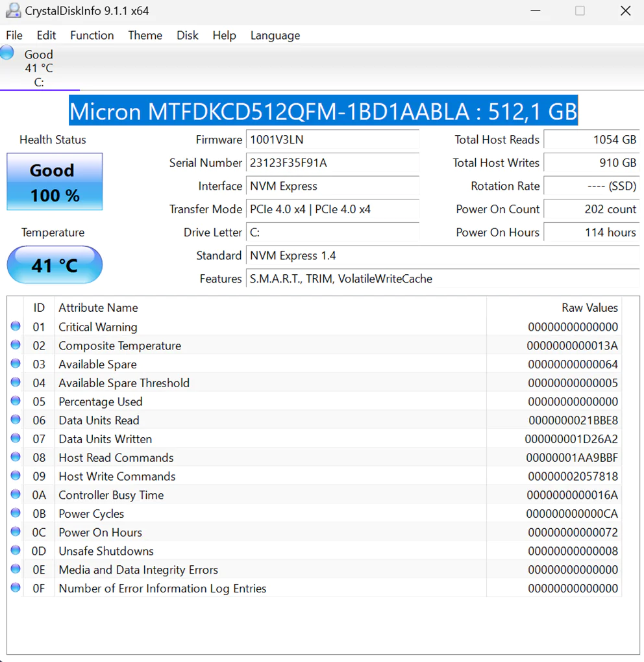This screenshot has width=644, height=662.
Task: Select the Percentage Used attribute name
Action: (x=101, y=401)
